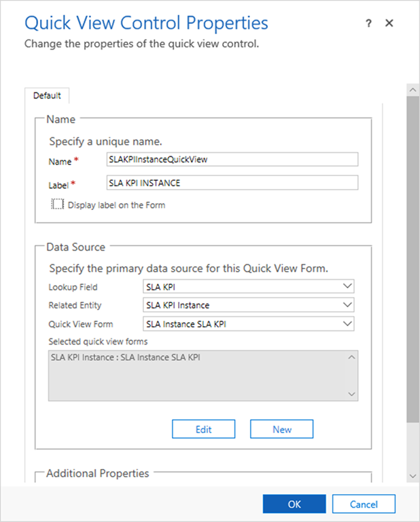Switch to the Default tab
This screenshot has width=420, height=522.
coord(47,96)
